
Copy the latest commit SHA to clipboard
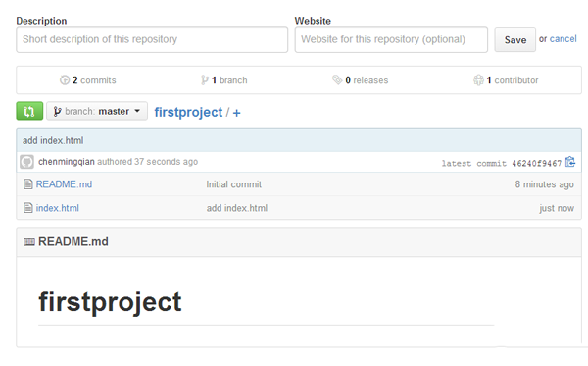tap(570, 162)
